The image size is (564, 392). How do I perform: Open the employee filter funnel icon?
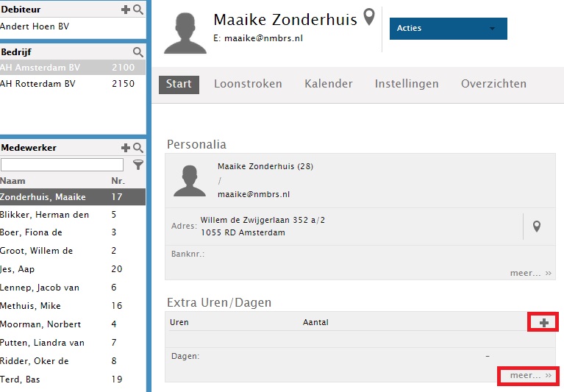(138, 165)
